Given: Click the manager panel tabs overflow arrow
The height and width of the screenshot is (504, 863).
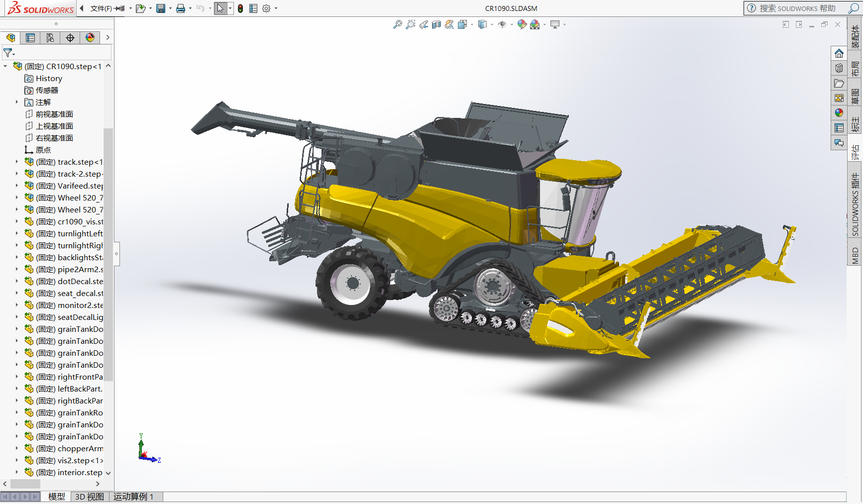Looking at the screenshot, I should pyautogui.click(x=108, y=37).
